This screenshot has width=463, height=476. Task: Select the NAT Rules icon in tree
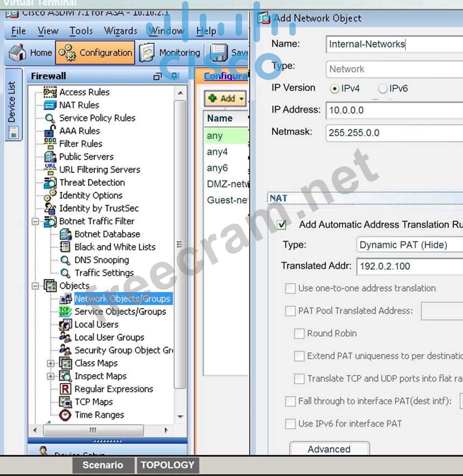point(51,105)
